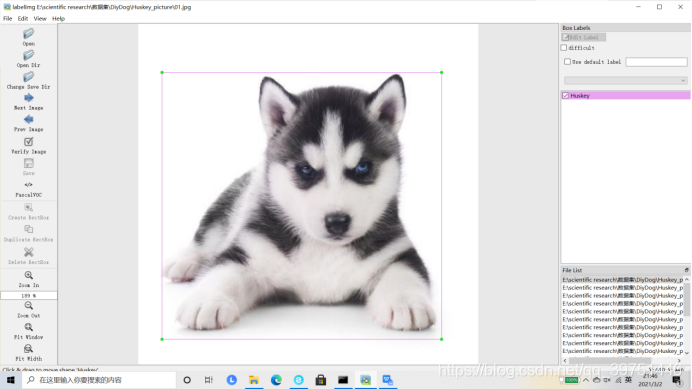Image resolution: width=692 pixels, height=389 pixels.
Task: Open the Edit menu
Action: coord(23,19)
